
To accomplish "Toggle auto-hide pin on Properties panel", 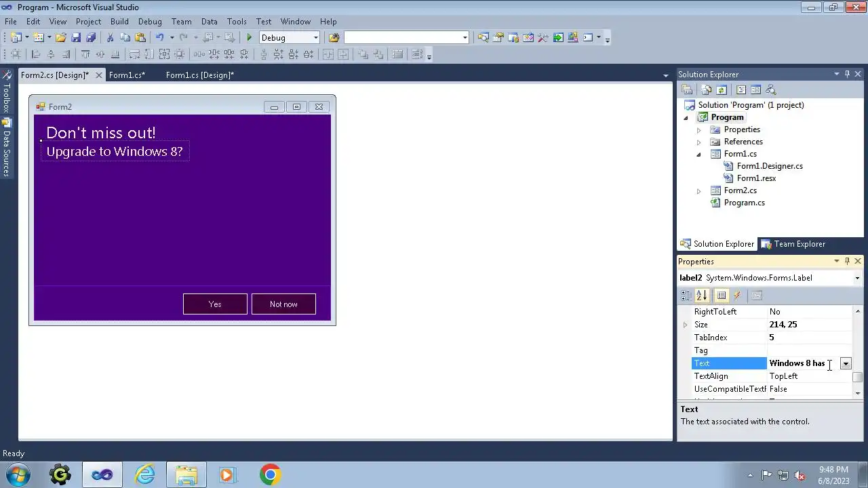I will pyautogui.click(x=847, y=262).
